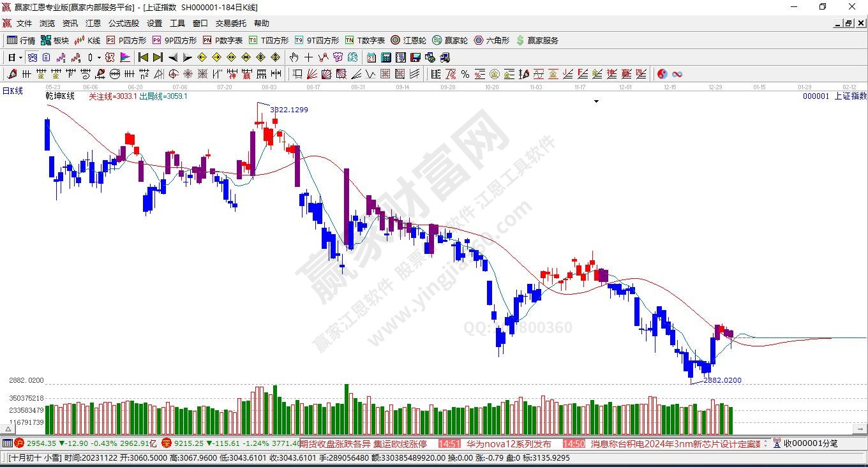Expand the 日 period dropdown arrow
The height and width of the screenshot is (467, 868).
[x=20, y=57]
